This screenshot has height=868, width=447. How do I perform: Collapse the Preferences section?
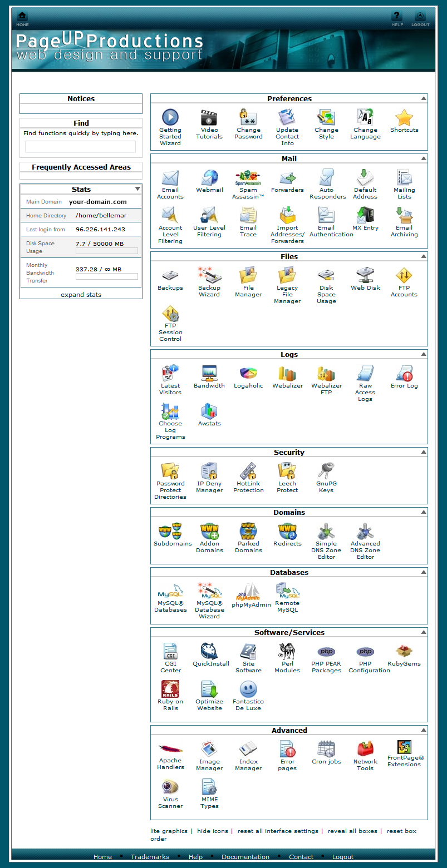(x=424, y=98)
